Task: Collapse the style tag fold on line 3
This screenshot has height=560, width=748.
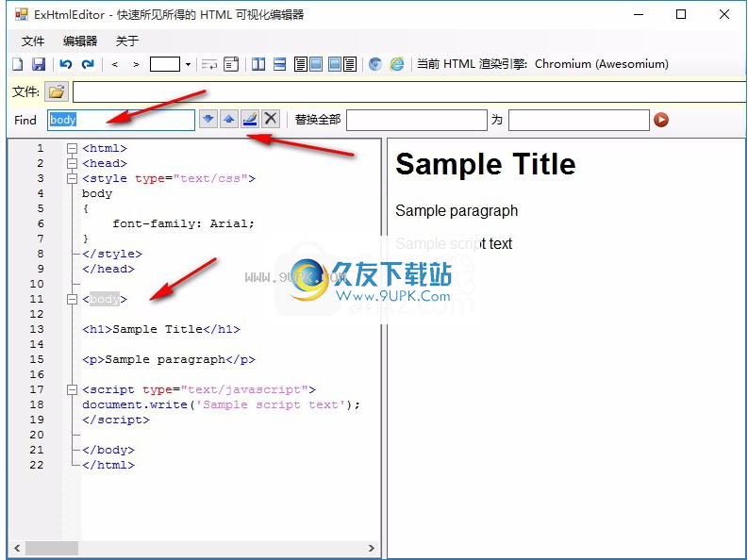Action: pos(72,179)
